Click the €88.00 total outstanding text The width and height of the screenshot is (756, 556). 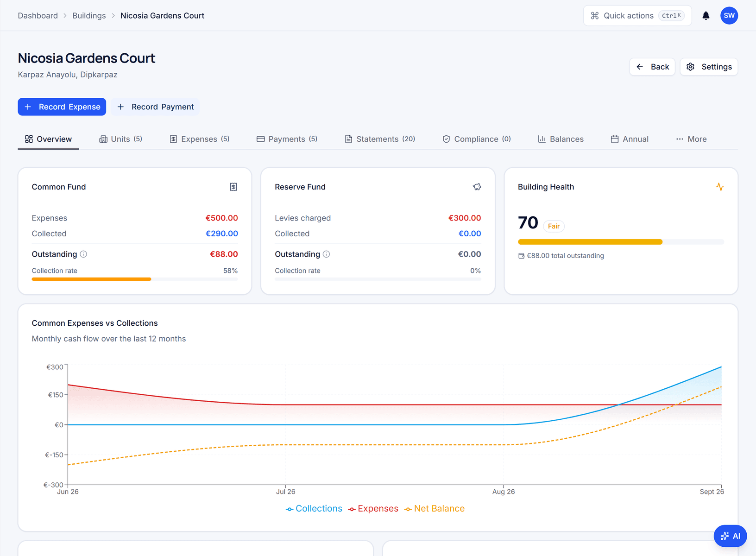(565, 256)
